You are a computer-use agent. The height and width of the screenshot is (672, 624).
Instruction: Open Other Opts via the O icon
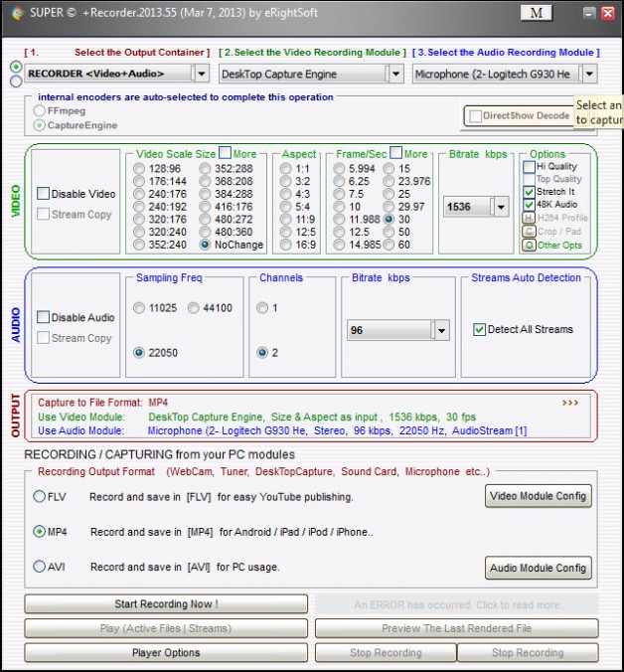pyautogui.click(x=529, y=246)
